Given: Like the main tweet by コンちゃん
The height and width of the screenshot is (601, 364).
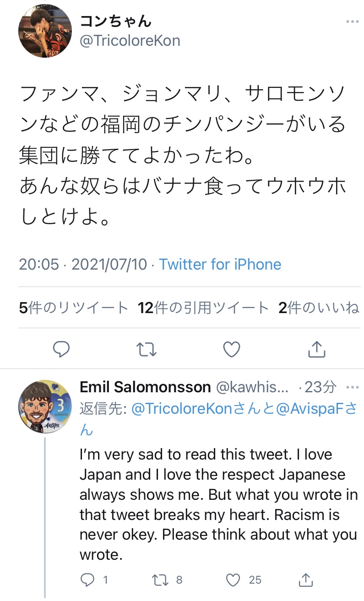Looking at the screenshot, I should pos(232,349).
